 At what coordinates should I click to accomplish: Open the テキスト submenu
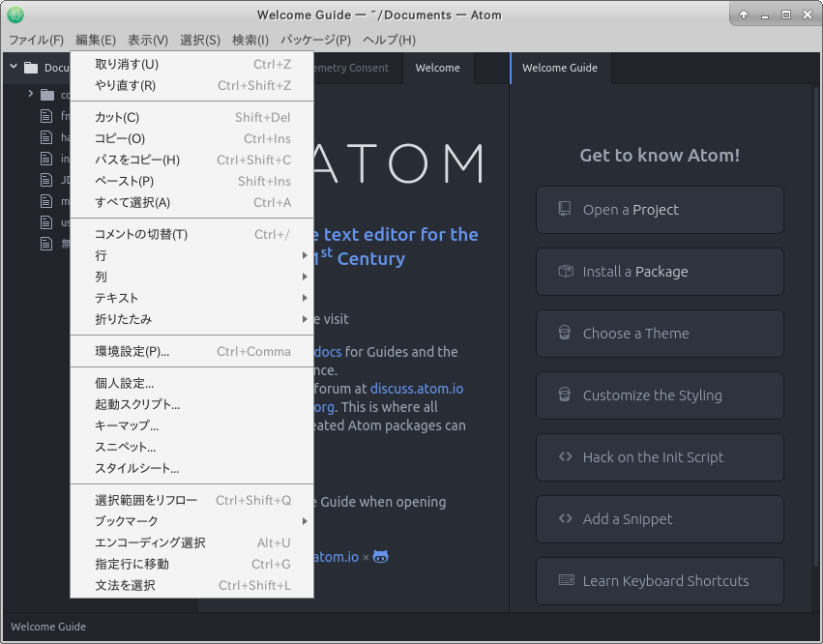click(x=191, y=298)
